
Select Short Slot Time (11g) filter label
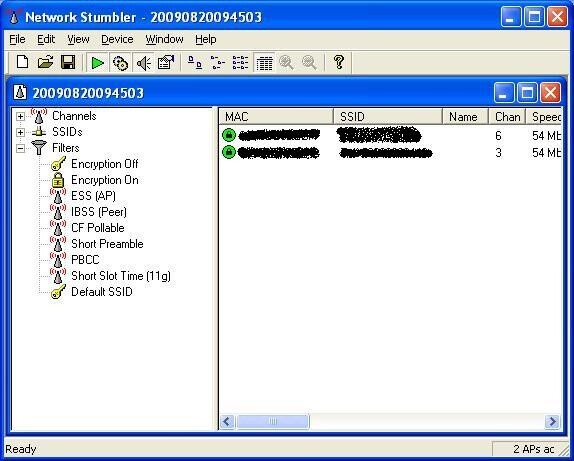click(x=121, y=276)
